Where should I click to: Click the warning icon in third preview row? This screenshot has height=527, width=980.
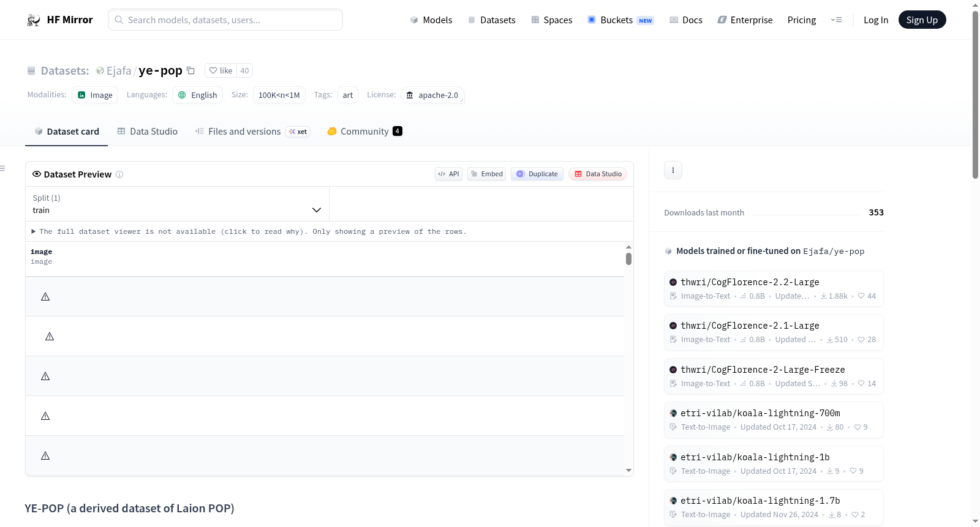click(45, 376)
